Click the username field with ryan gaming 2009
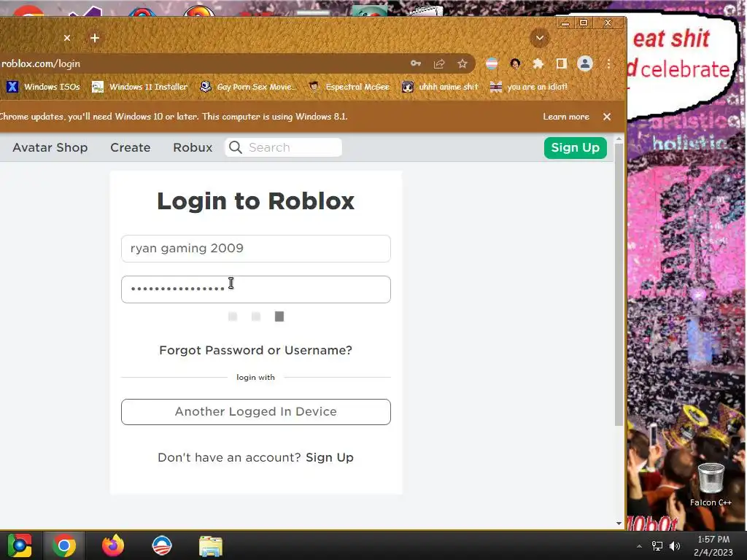Viewport: 747px width, 560px height. click(x=256, y=249)
